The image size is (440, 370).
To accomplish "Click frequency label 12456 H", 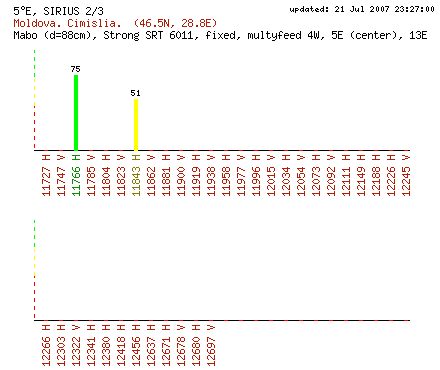I will pos(136,345).
